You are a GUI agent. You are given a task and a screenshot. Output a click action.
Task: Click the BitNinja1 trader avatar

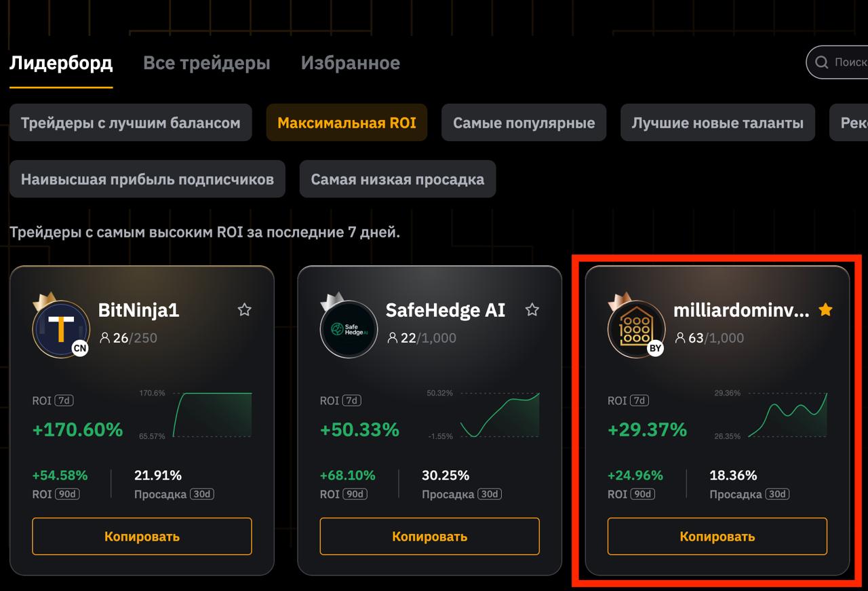point(61,329)
